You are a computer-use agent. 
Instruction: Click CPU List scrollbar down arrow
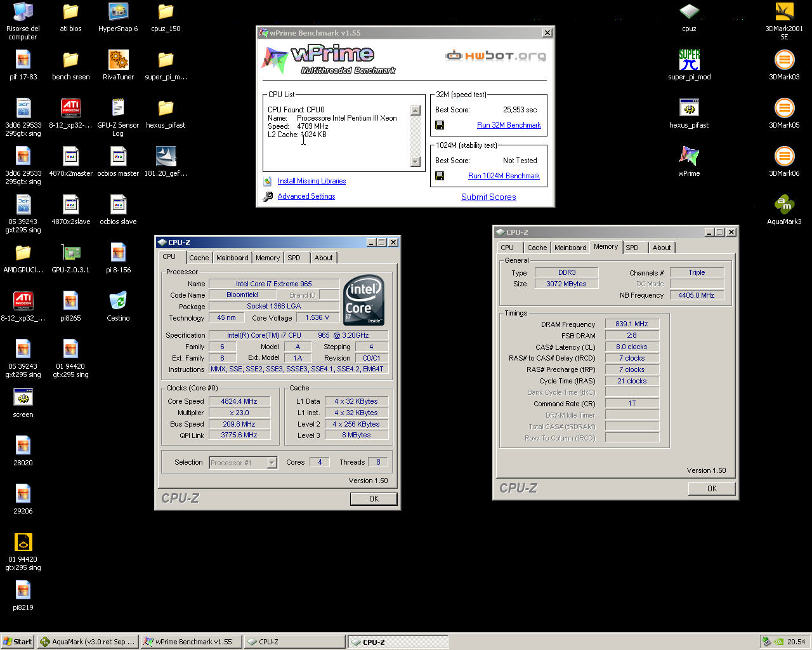pos(416,162)
